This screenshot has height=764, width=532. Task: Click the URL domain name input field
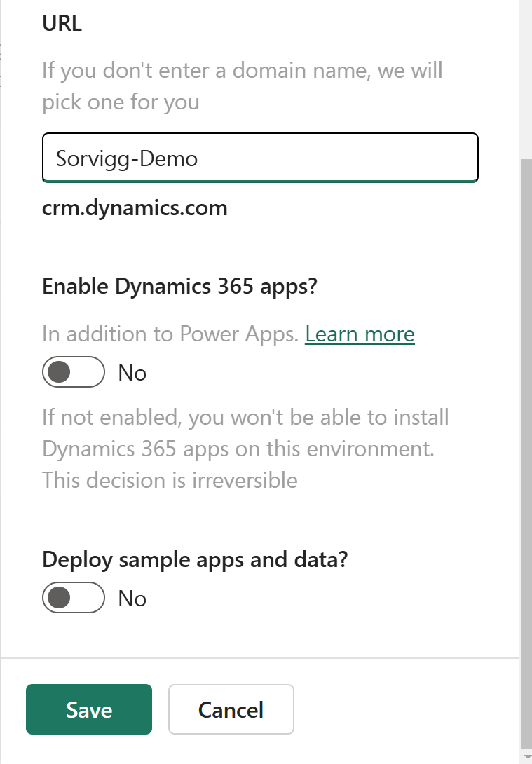click(x=260, y=158)
